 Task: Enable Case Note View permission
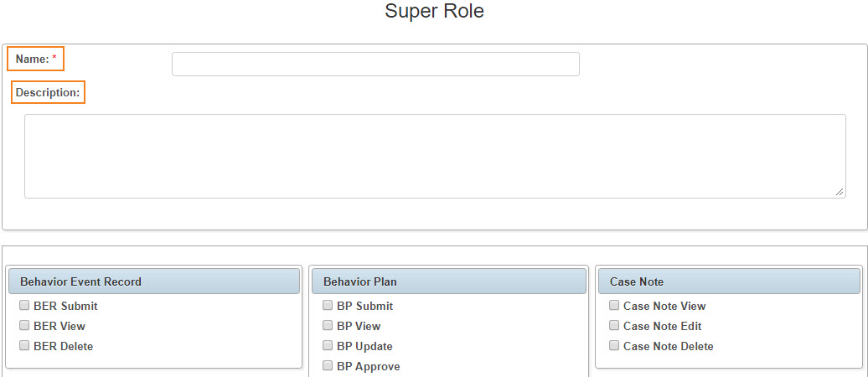point(614,305)
